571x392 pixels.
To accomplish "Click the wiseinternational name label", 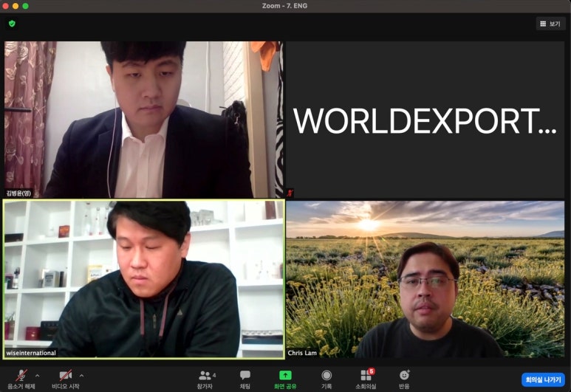I will pos(31,353).
